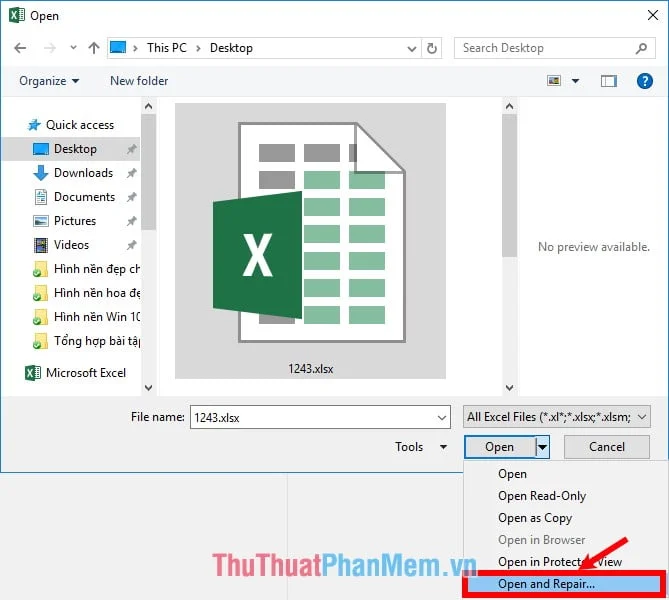Screen dimensions: 669x600
Task: Open Pictures folder in sidebar
Action: (75, 221)
